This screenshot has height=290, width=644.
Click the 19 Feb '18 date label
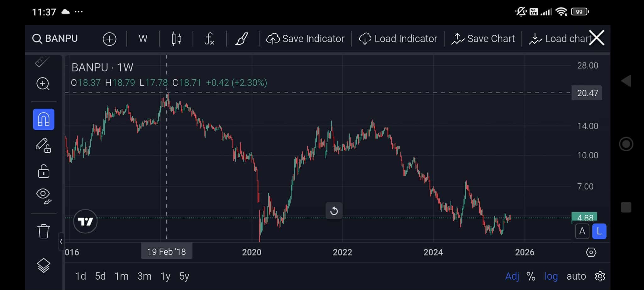pyautogui.click(x=167, y=252)
